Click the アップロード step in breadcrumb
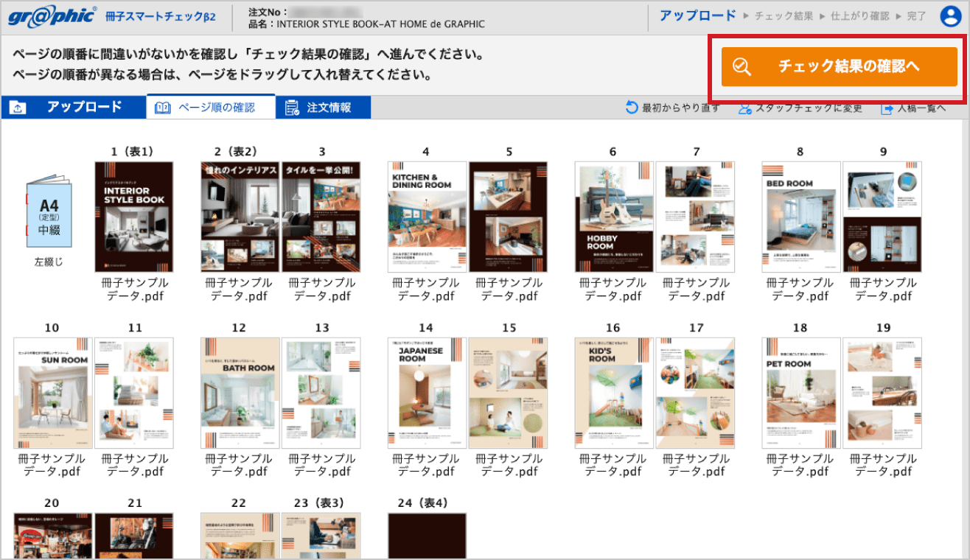Screen dimensions: 970x560 697,15
